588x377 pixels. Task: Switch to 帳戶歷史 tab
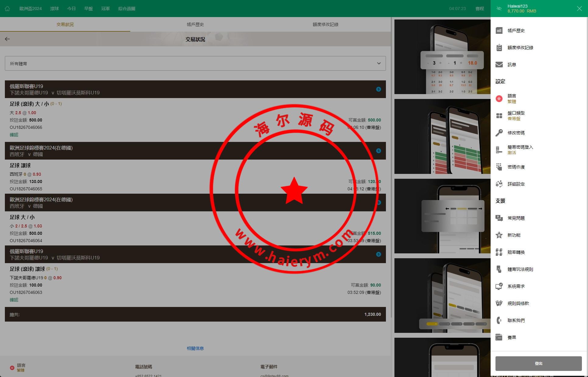(x=195, y=24)
